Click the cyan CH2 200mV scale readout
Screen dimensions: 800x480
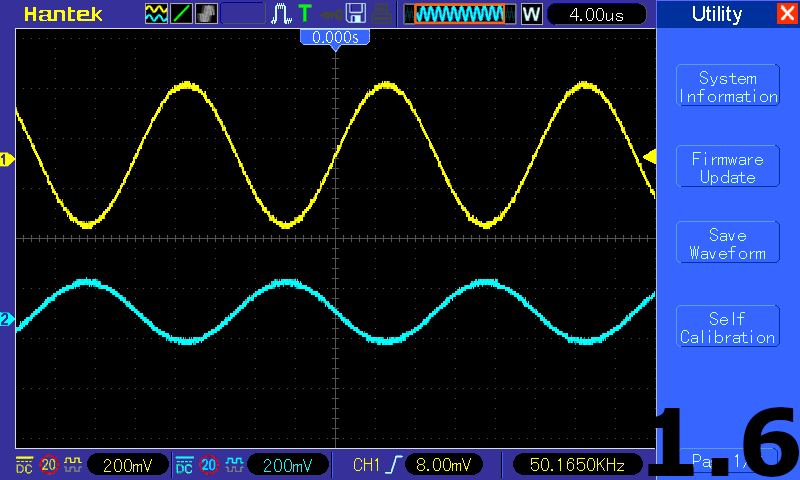point(288,465)
